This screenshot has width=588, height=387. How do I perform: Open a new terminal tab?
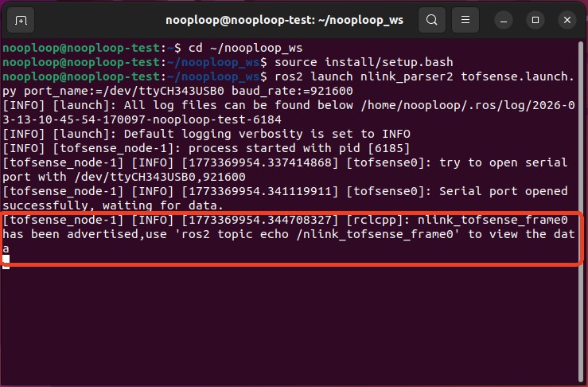[x=21, y=19]
